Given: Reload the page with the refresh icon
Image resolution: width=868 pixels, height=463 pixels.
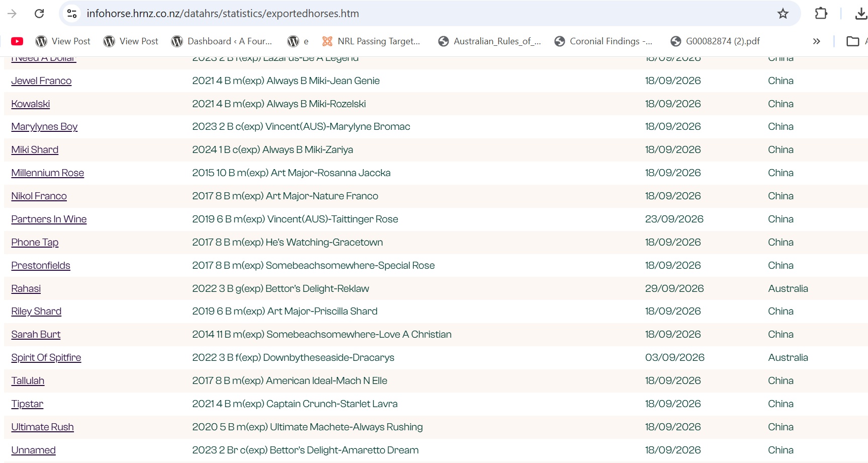Looking at the screenshot, I should [x=39, y=14].
